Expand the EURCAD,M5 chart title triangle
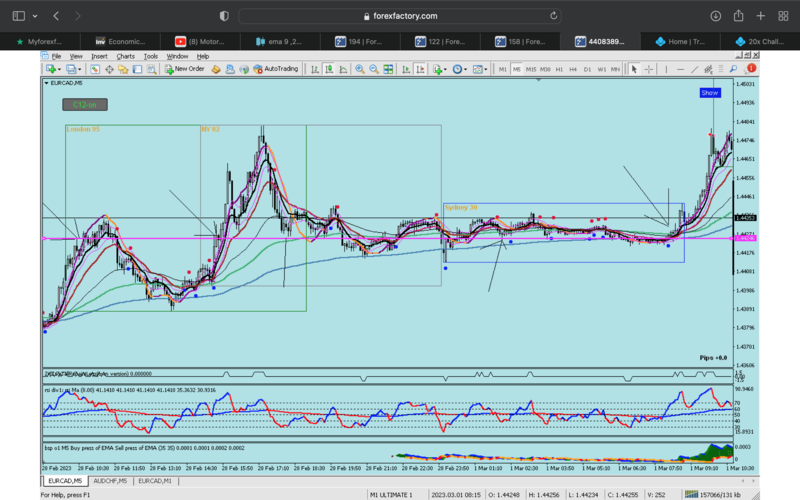Viewport: 800px width, 500px height. click(46, 82)
